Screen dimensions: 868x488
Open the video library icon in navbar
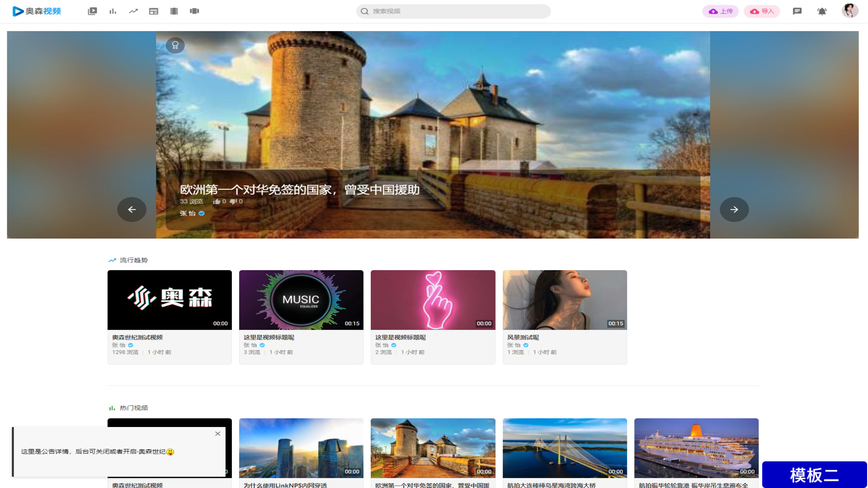(x=92, y=11)
